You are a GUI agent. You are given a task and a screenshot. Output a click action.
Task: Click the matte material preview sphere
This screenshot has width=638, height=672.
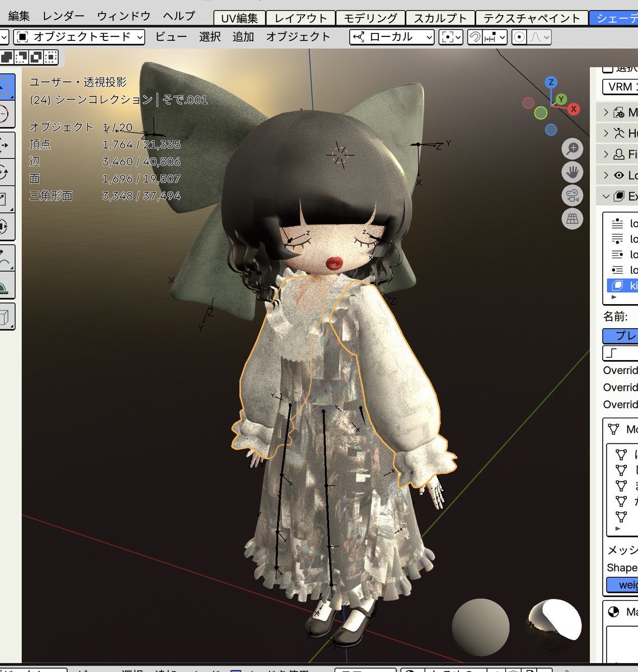(x=481, y=627)
